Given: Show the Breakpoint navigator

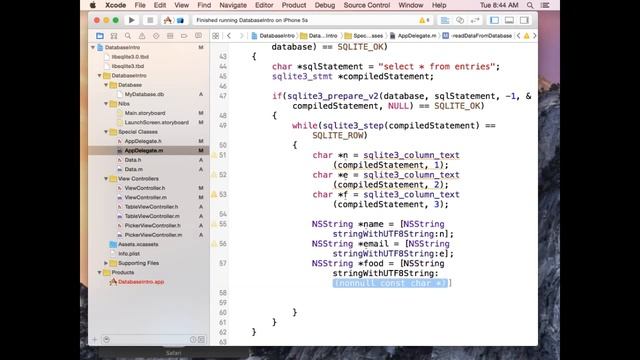Looking at the screenshot, I should tap(184, 36).
